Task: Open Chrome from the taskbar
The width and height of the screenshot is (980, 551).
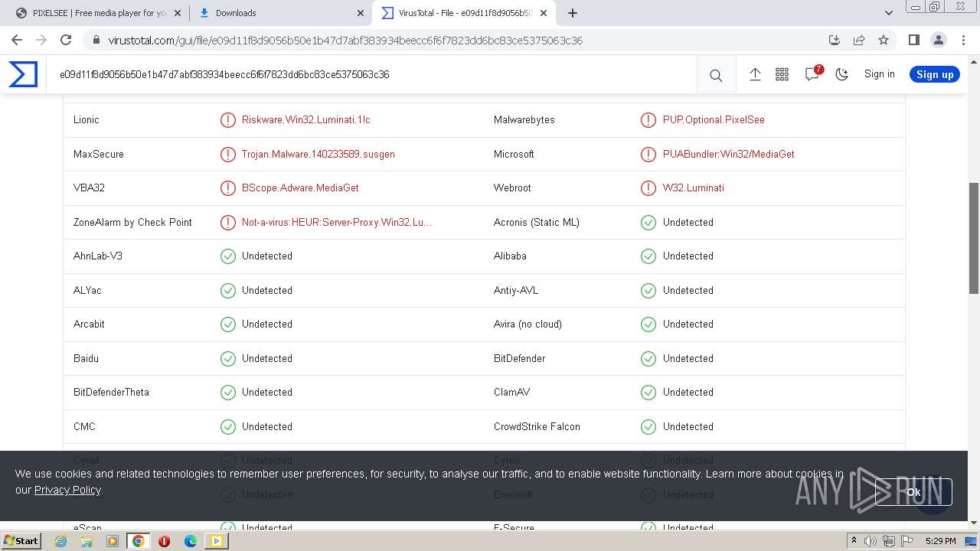Action: coord(138,541)
